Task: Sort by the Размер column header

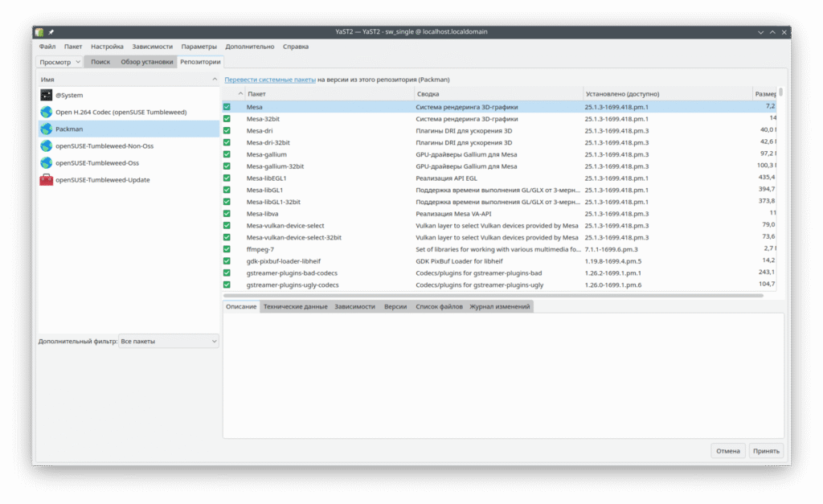Action: tap(765, 94)
